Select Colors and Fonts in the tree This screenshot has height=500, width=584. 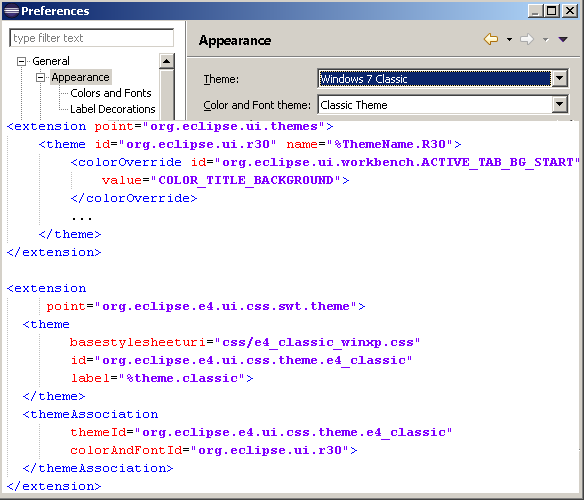[111, 93]
